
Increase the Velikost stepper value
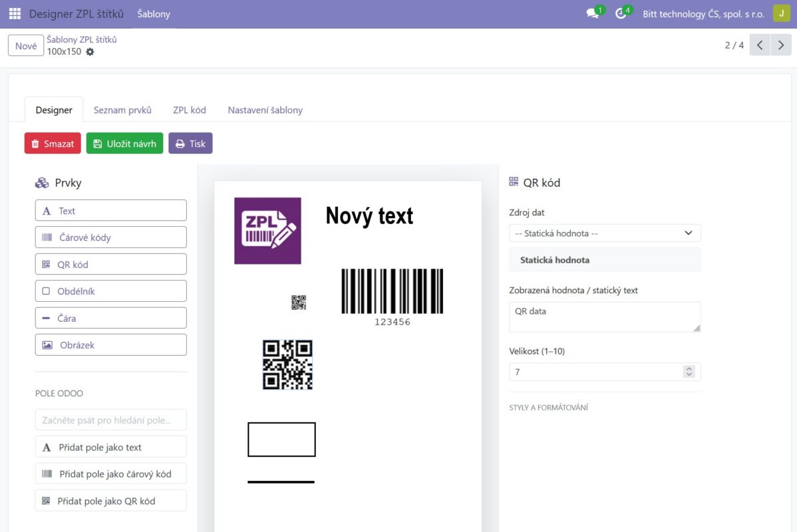coord(689,368)
